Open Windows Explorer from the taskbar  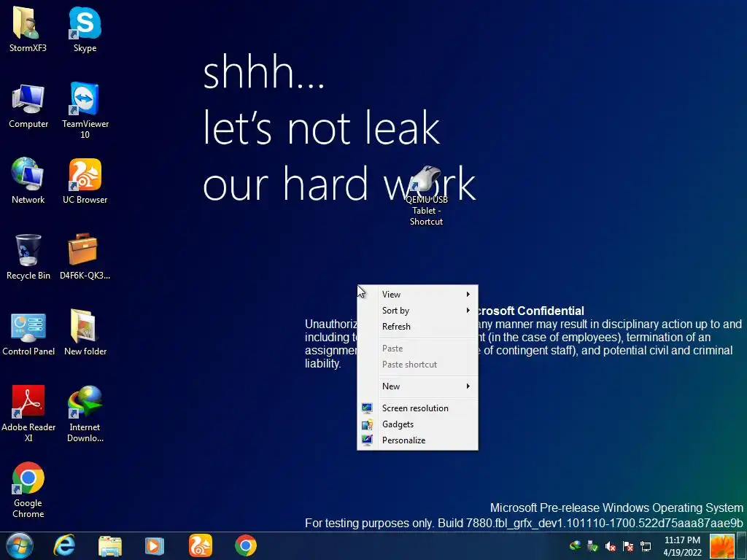pyautogui.click(x=110, y=545)
